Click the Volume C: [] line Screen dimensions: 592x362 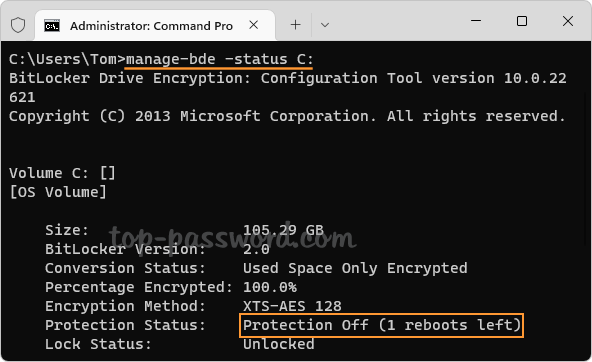point(62,173)
